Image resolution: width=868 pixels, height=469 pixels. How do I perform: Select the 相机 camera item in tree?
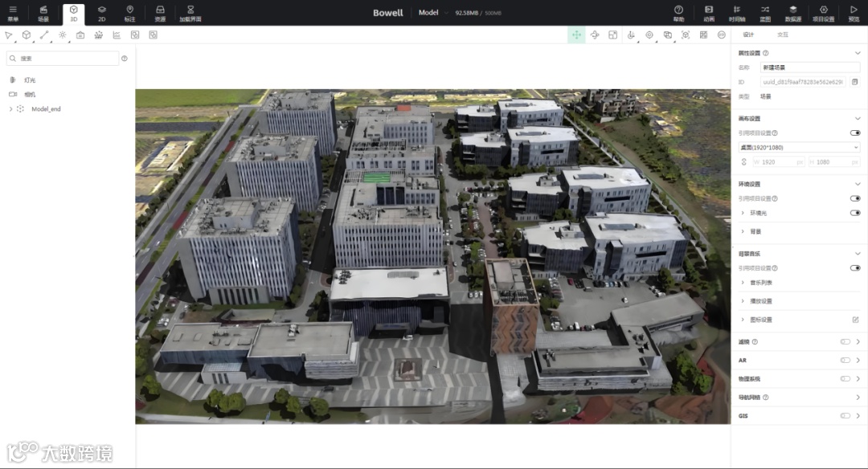click(30, 95)
